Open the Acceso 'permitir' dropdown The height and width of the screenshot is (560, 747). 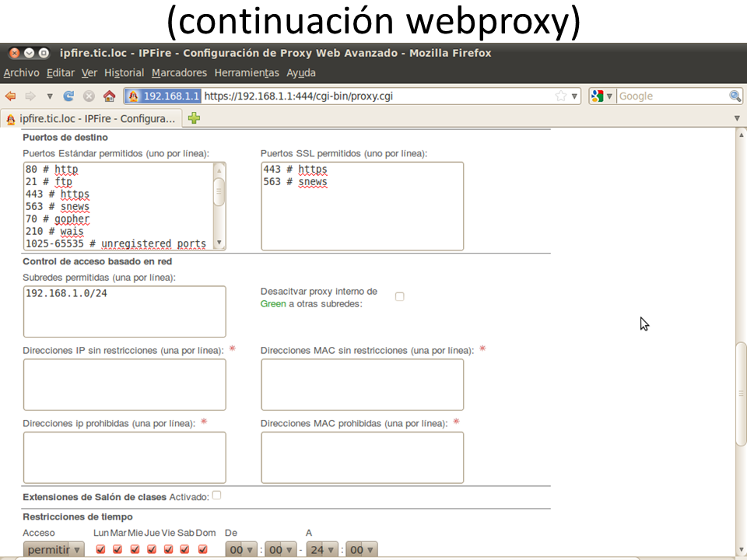click(x=54, y=550)
